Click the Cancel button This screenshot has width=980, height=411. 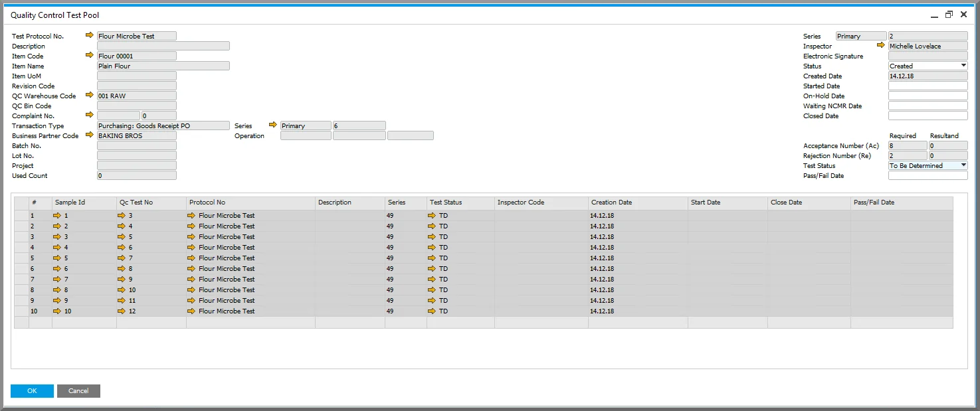[78, 391]
